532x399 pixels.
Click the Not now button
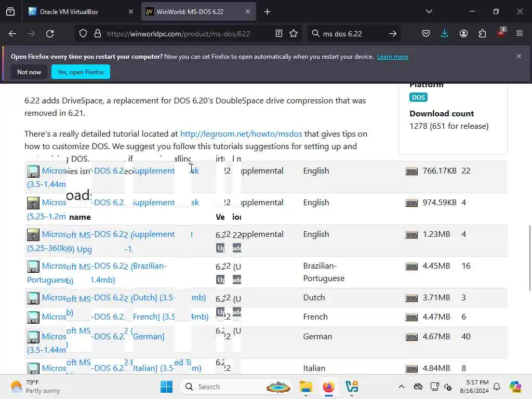29,72
